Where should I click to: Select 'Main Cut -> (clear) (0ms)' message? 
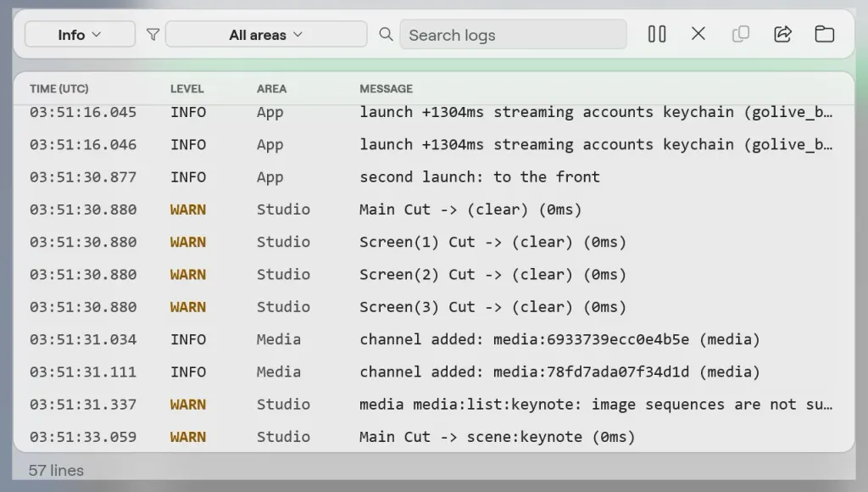click(470, 210)
